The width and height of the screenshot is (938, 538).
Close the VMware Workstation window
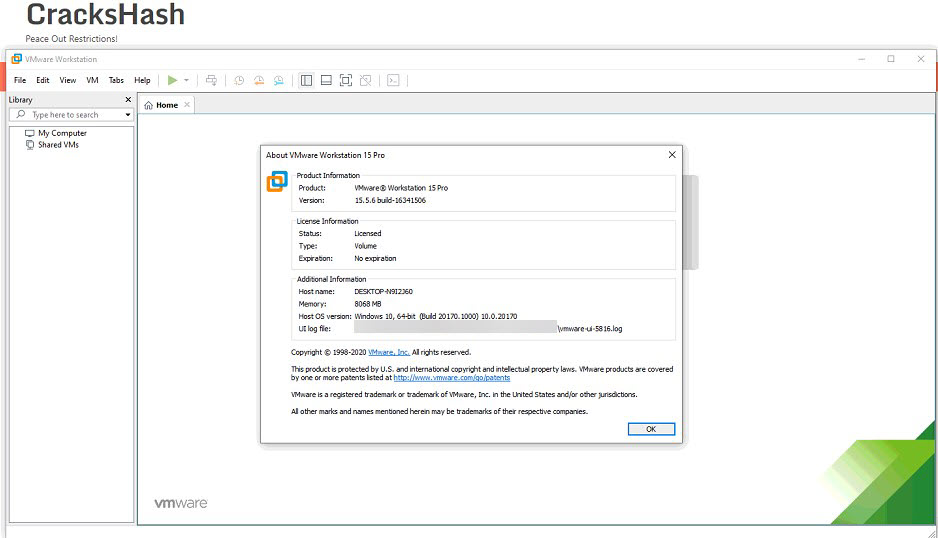point(921,59)
